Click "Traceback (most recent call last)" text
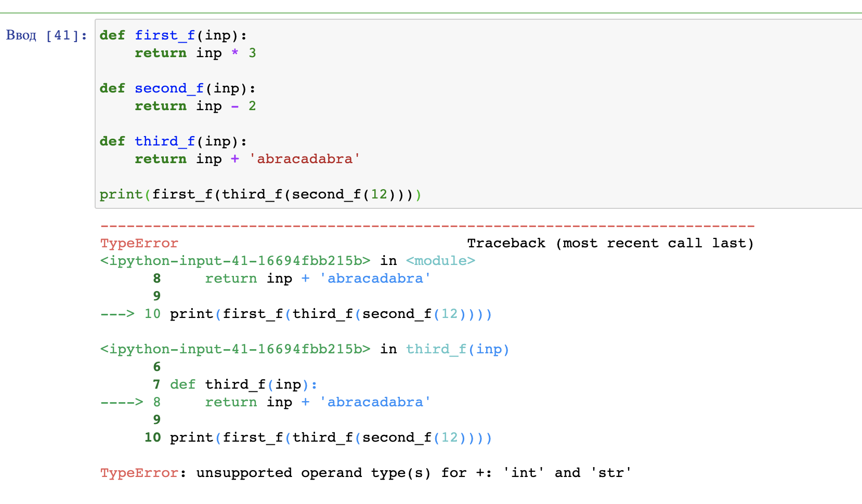 click(610, 243)
